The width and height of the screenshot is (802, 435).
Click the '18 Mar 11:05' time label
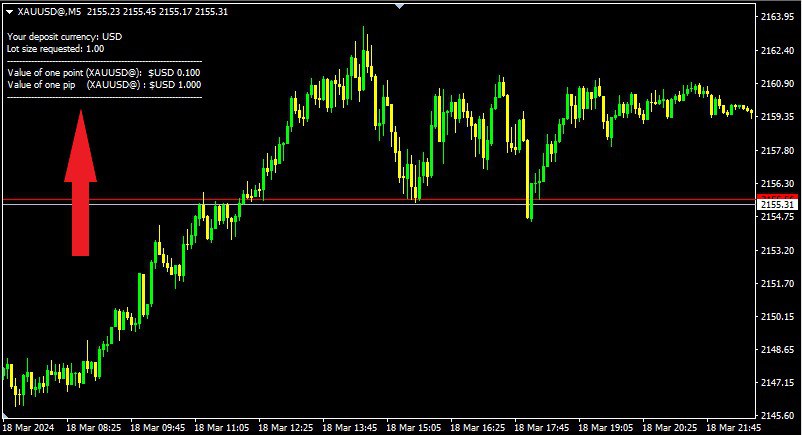point(221,427)
